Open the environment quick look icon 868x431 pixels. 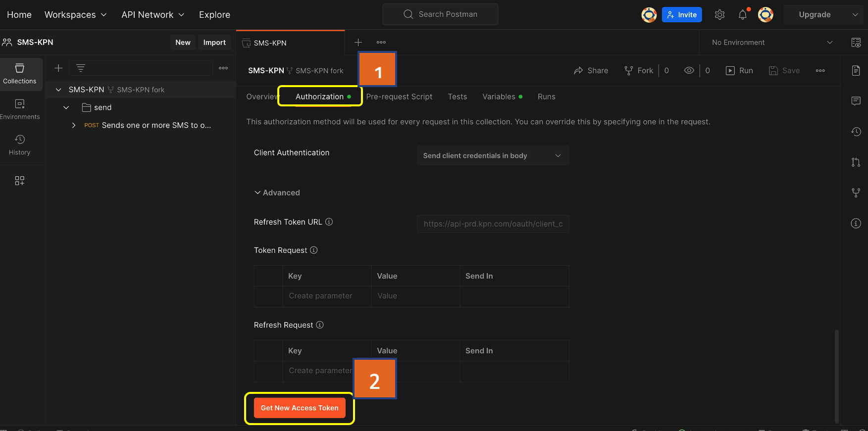pyautogui.click(x=856, y=43)
